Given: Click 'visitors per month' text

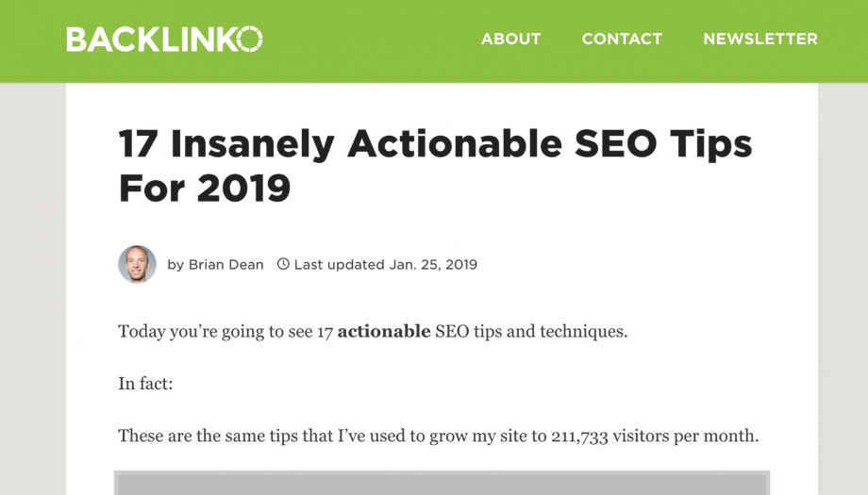Looking at the screenshot, I should [x=685, y=436].
